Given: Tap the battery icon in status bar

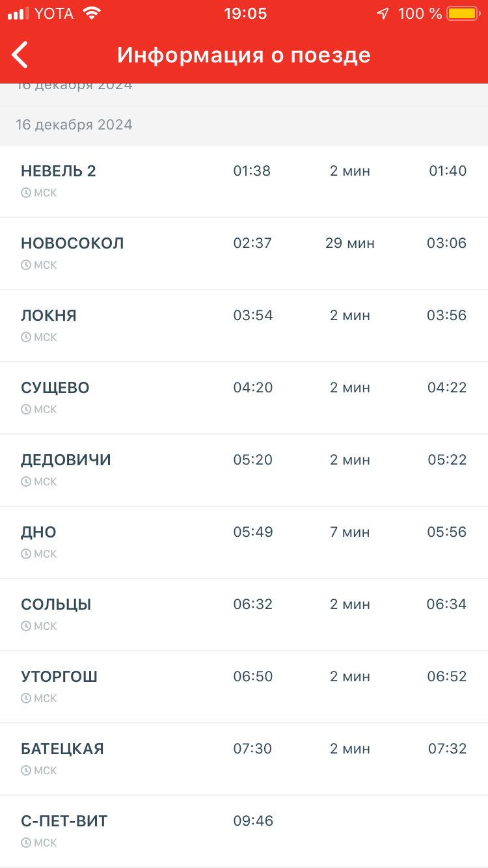Looking at the screenshot, I should point(462,14).
